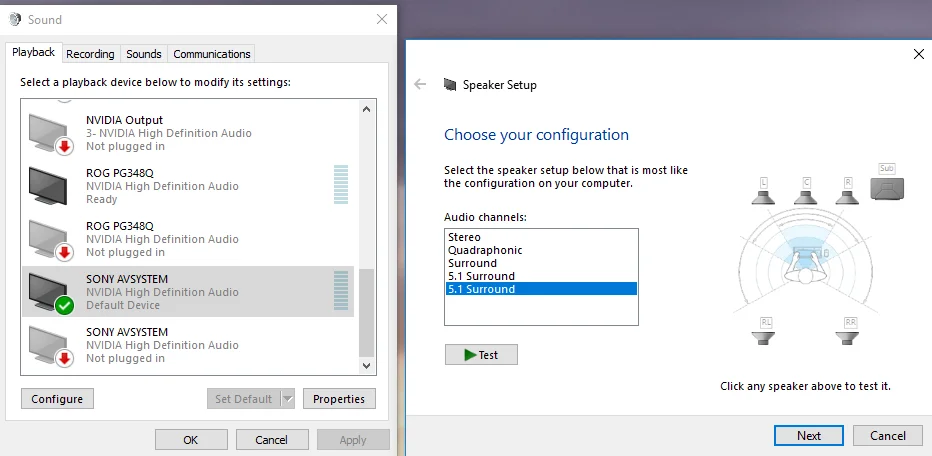Select the unhighlighted 5.1 Surround entry

[541, 276]
